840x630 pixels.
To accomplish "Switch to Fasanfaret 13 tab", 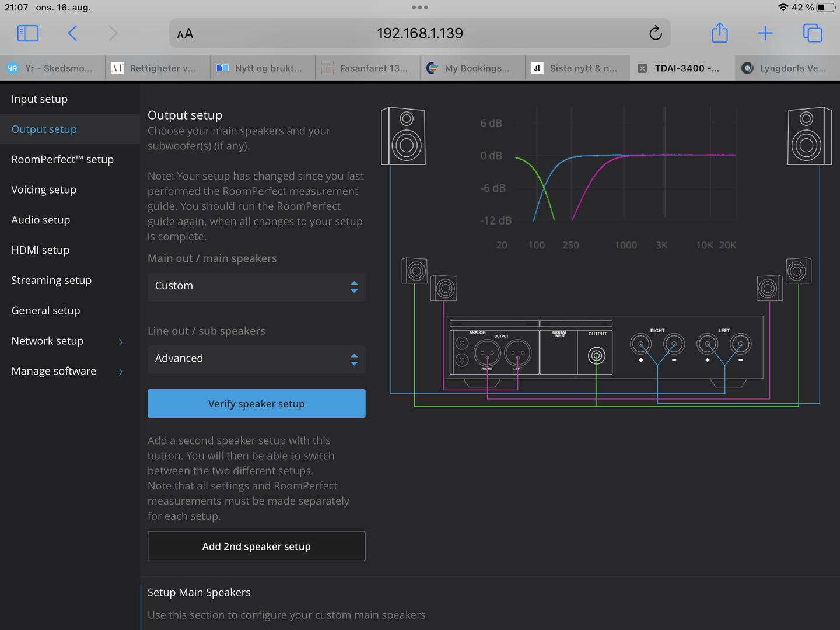I will pyautogui.click(x=367, y=68).
